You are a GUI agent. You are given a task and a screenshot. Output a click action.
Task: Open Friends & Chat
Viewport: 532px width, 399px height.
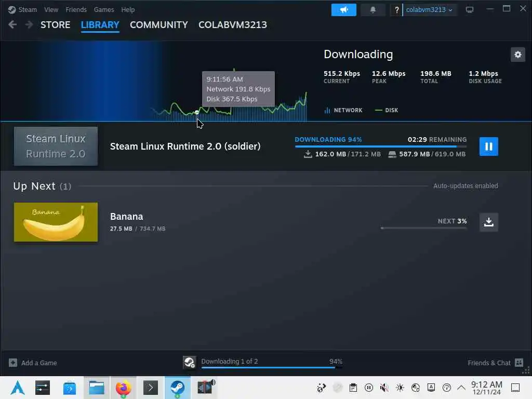pyautogui.click(x=495, y=363)
